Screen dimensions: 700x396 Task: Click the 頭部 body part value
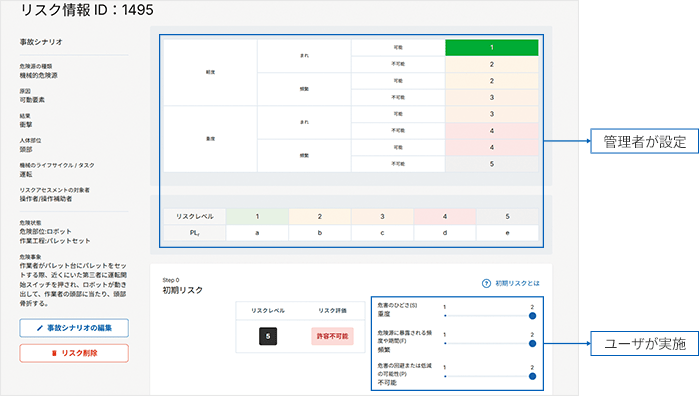26,149
